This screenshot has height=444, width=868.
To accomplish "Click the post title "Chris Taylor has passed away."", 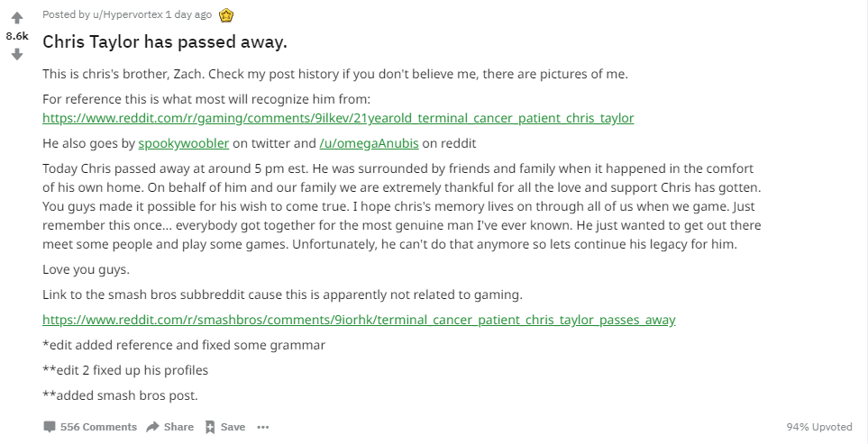I will (x=165, y=42).
